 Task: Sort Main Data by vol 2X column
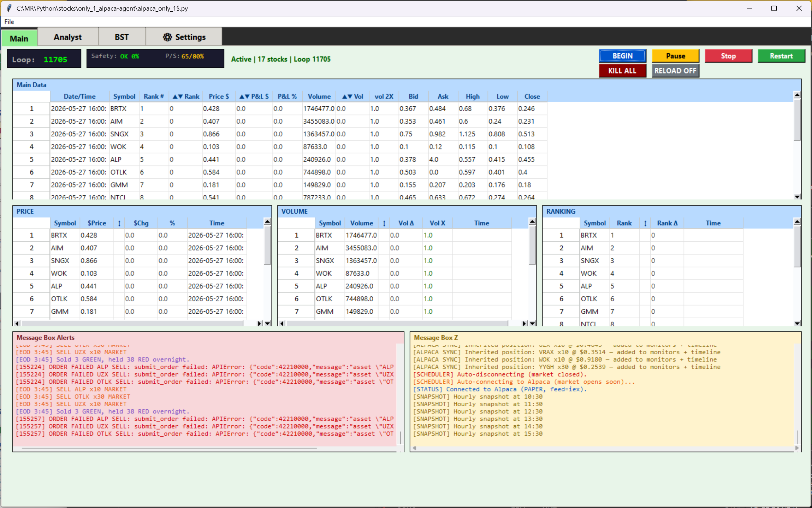(x=384, y=96)
